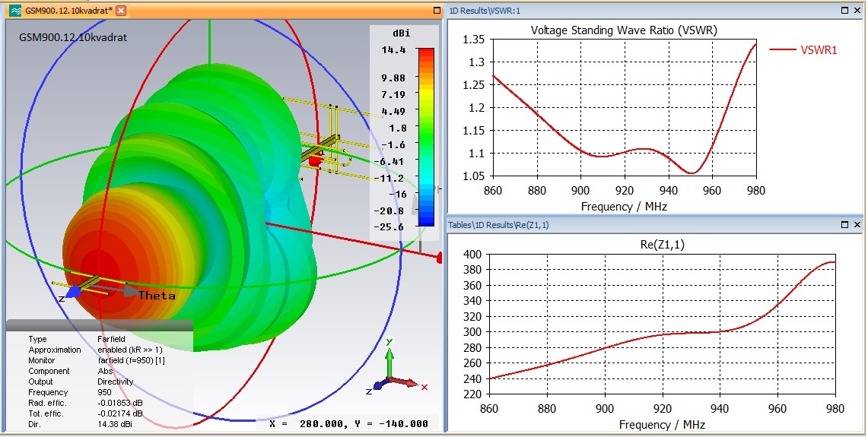Close the 1D Results\VSWR:1 window
This screenshot has height=437, width=868.
point(857,10)
